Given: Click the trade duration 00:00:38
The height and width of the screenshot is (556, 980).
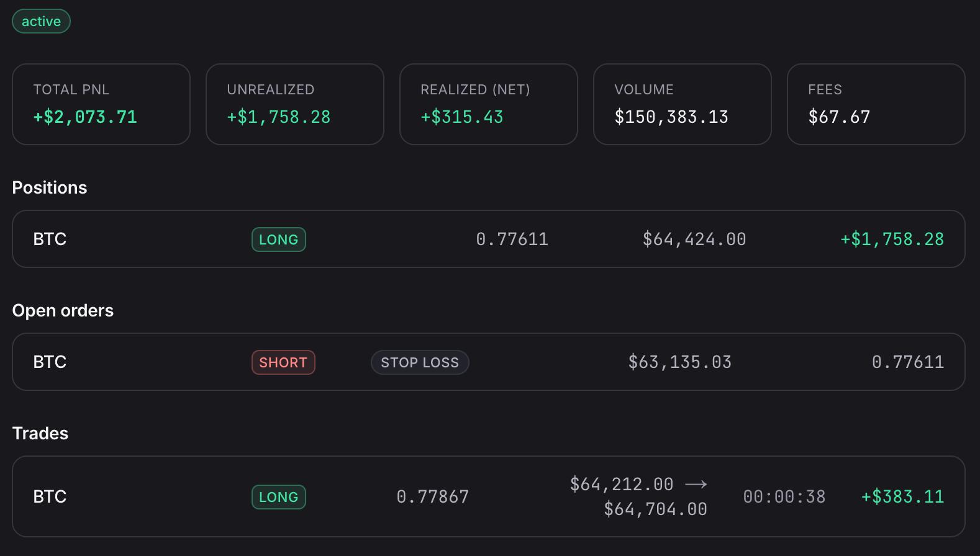Looking at the screenshot, I should [784, 497].
